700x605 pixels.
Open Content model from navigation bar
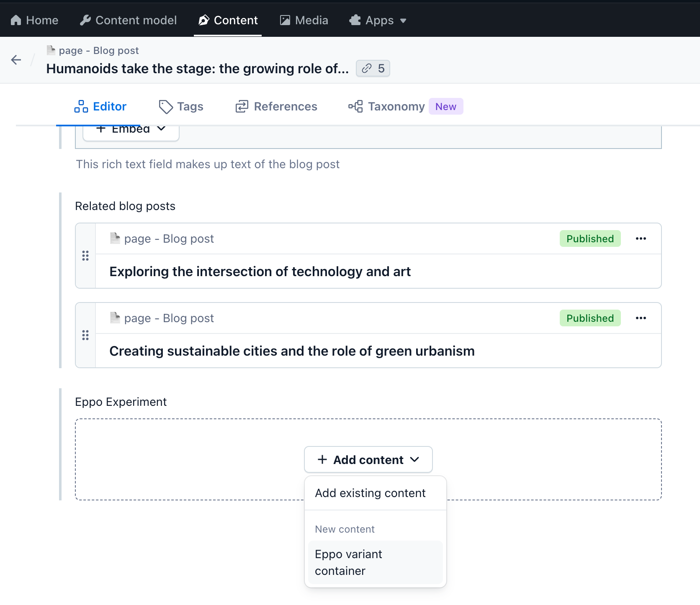coord(128,20)
